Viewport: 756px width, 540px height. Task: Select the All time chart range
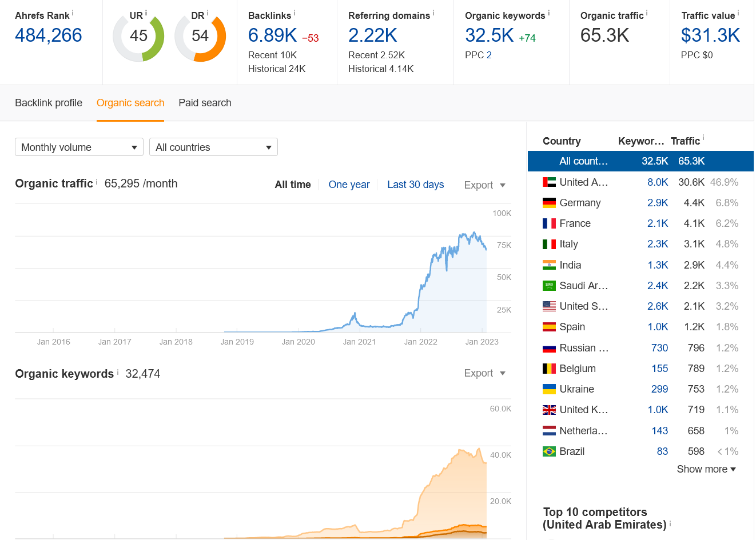click(x=293, y=185)
